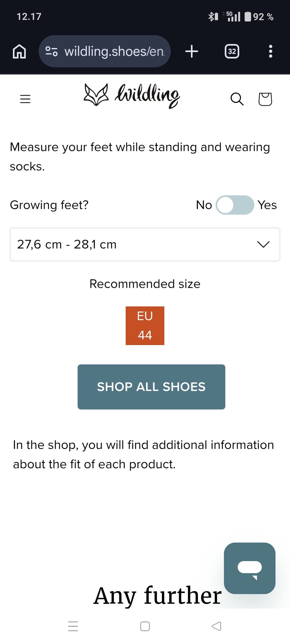290x644 pixels.
Task: Open the foot length dropdown
Action: 136,245
